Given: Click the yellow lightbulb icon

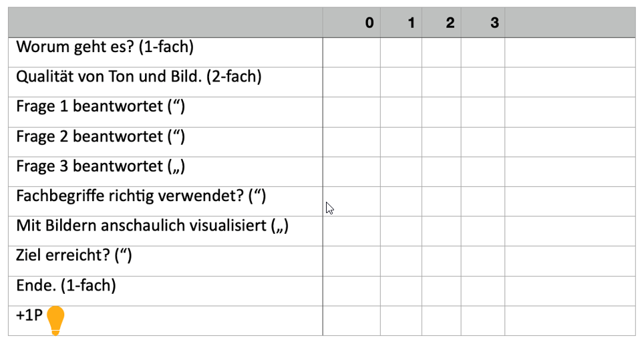Looking at the screenshot, I should pos(55,320).
